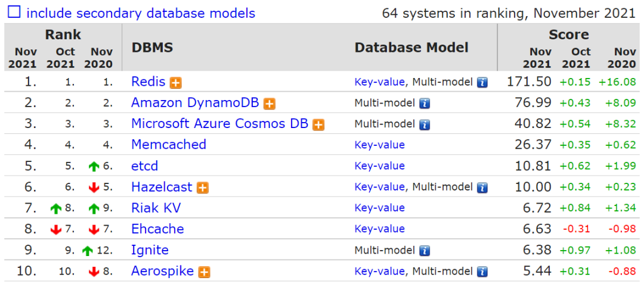
Task: Click the Key-value model link for Memcached
Action: [379, 145]
